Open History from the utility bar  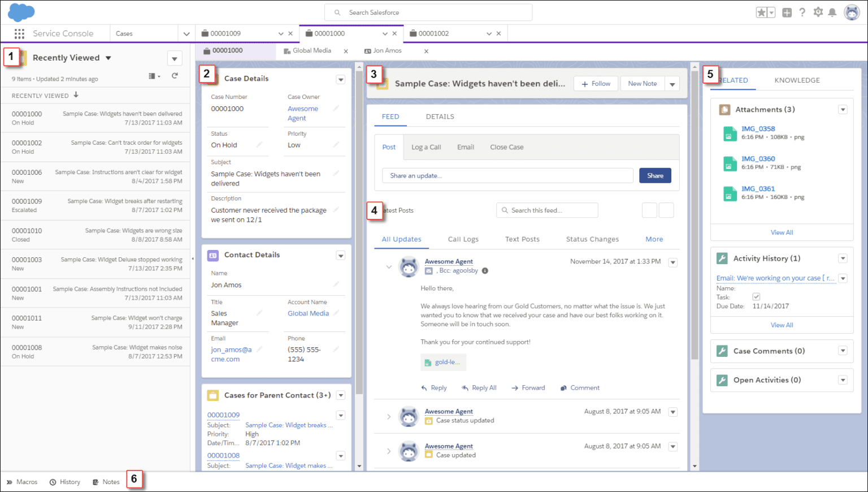64,482
